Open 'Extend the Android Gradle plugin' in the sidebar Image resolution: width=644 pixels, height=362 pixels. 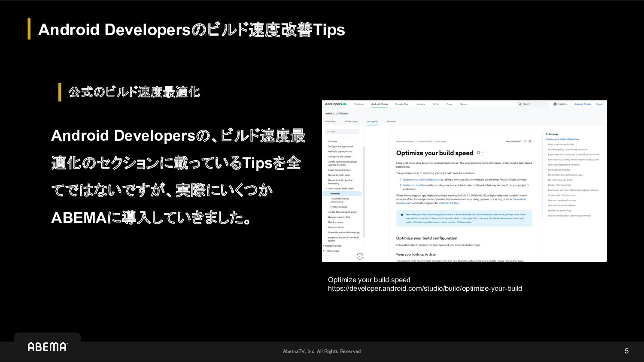point(344,232)
